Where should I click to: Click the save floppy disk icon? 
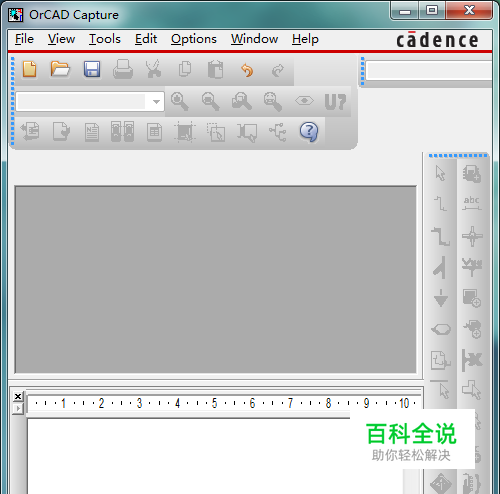tap(92, 69)
